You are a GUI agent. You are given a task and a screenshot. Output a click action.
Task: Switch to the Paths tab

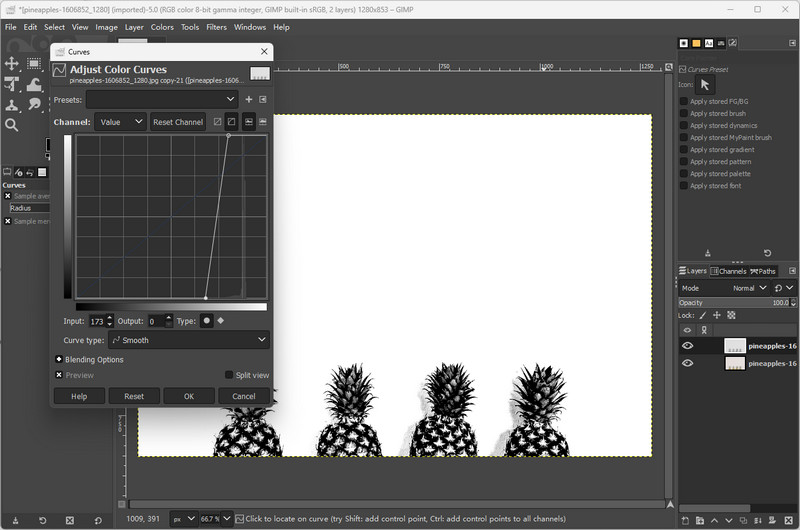point(763,271)
